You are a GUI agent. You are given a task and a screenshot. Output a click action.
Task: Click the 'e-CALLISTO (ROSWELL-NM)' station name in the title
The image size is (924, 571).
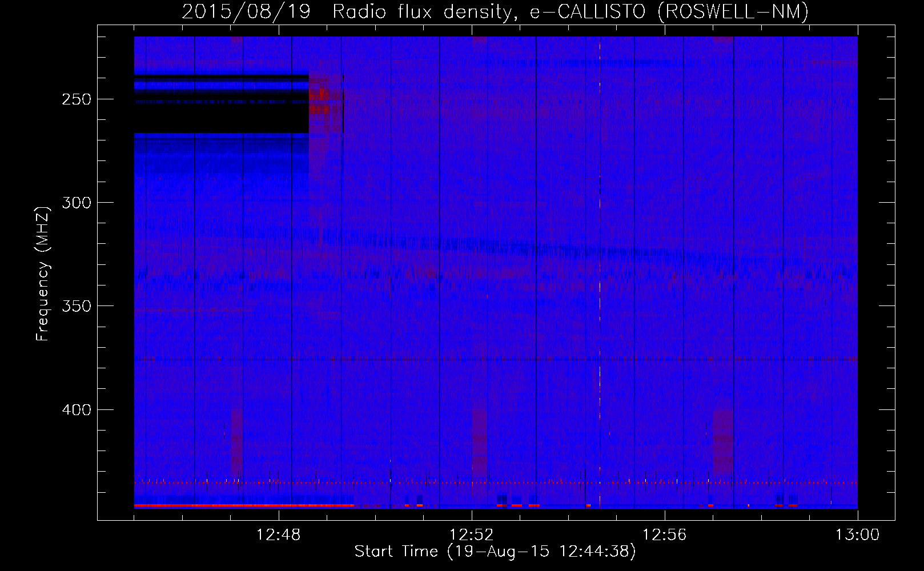(669, 11)
